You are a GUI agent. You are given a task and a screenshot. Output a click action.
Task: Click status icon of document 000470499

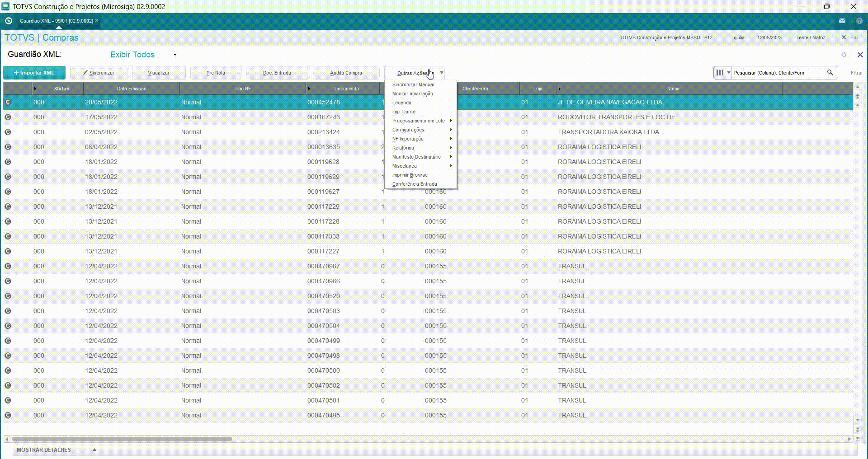8,341
